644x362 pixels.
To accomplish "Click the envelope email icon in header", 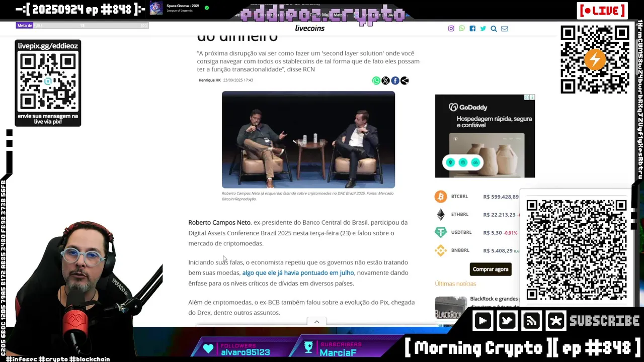I will [x=505, y=29].
